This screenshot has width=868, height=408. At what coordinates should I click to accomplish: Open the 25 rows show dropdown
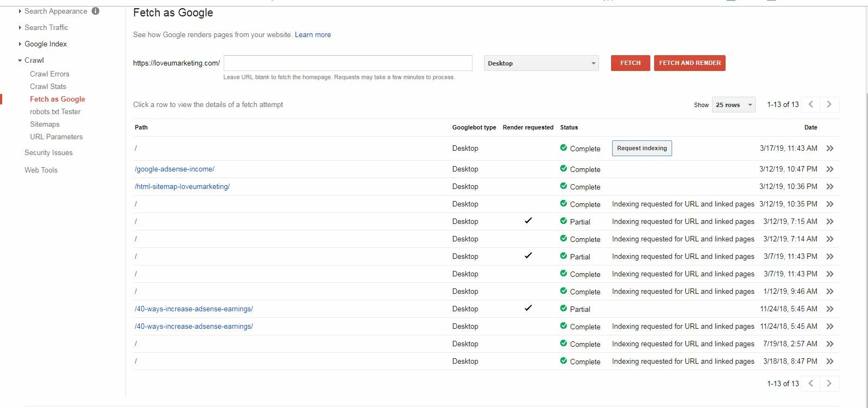(x=733, y=105)
